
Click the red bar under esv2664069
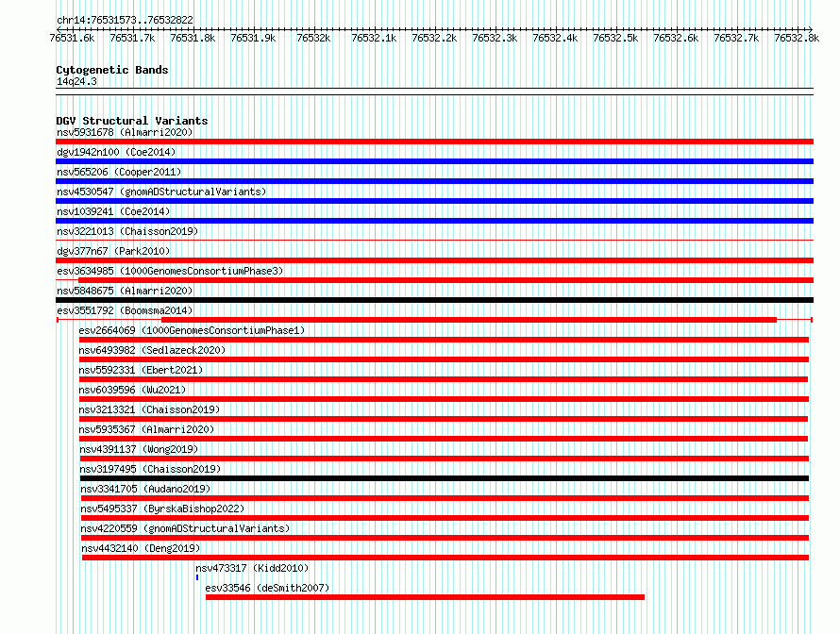coord(444,340)
